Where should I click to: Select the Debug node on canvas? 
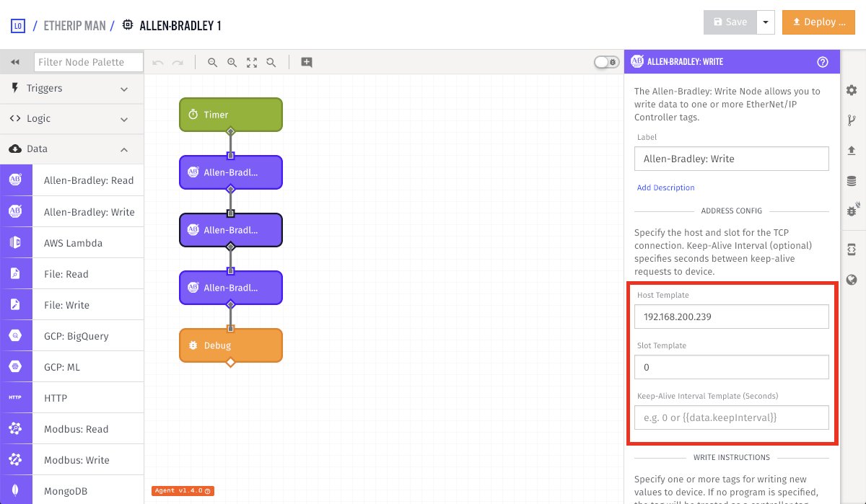coord(231,345)
